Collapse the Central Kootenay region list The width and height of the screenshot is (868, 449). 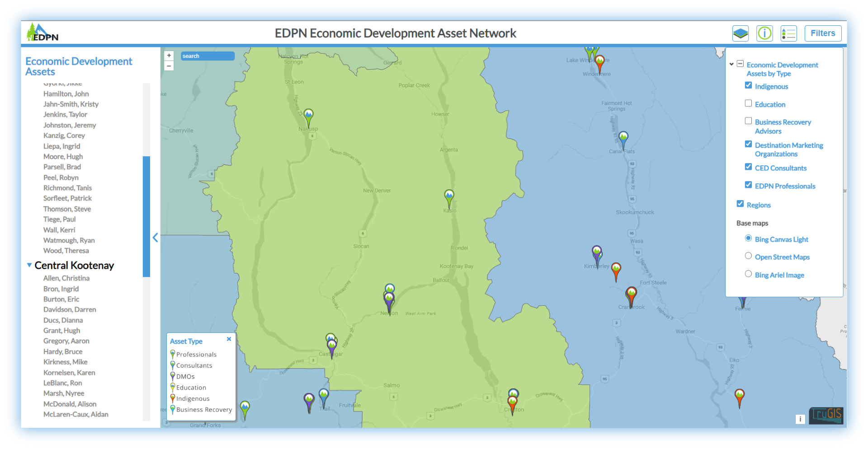pos(29,265)
